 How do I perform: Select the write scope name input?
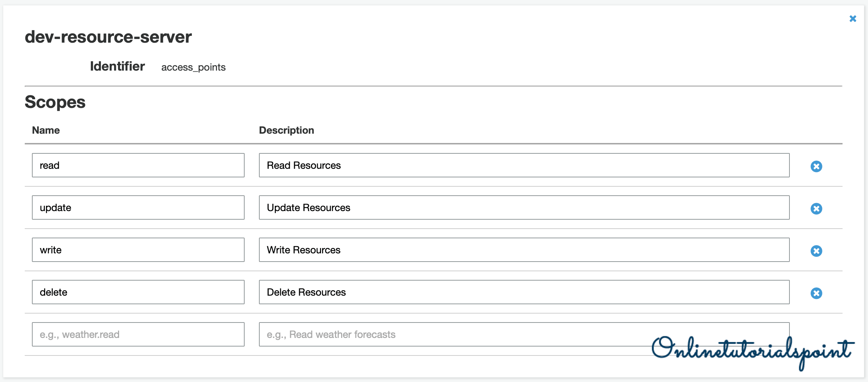(x=138, y=250)
